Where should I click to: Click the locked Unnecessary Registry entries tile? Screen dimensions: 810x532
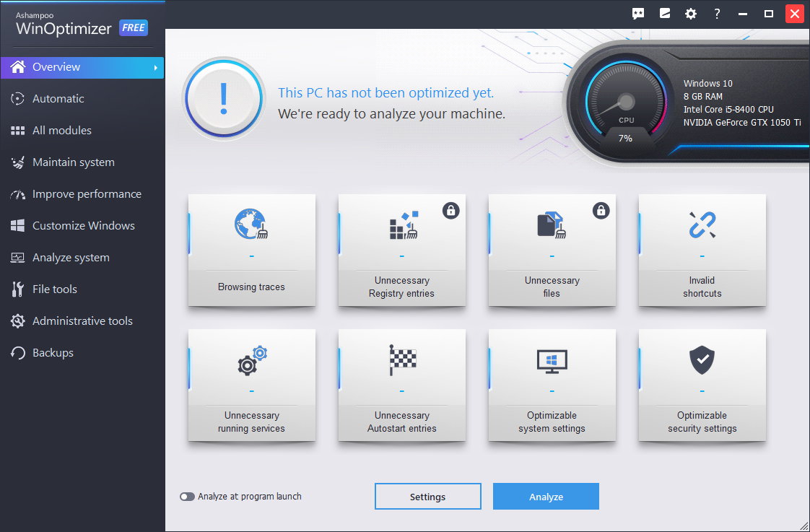click(x=401, y=249)
